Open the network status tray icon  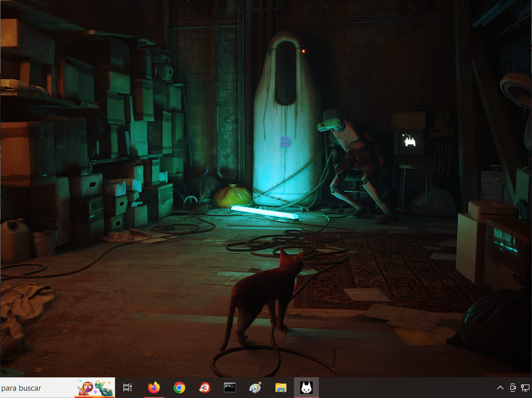pos(525,388)
